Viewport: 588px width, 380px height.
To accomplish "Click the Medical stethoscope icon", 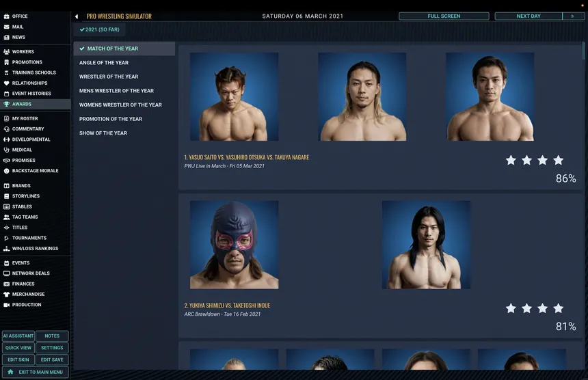I will click(x=6, y=150).
